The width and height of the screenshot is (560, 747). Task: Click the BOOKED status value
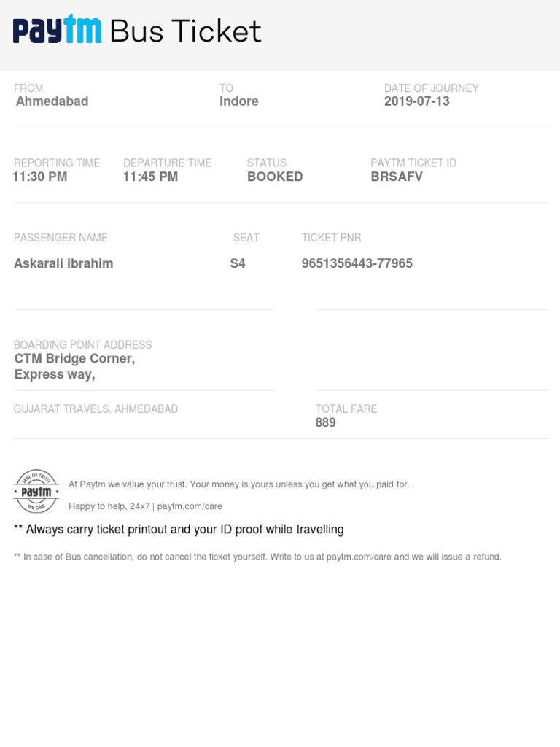click(275, 177)
